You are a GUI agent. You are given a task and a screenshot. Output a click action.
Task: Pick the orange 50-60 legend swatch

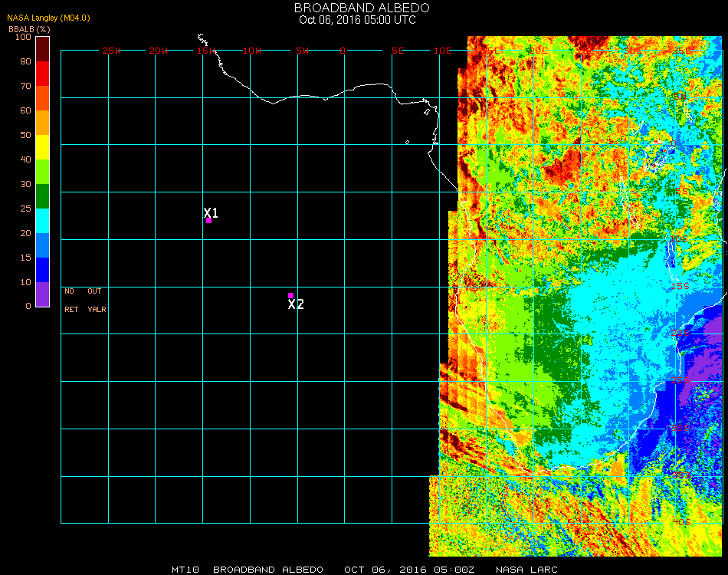point(42,123)
